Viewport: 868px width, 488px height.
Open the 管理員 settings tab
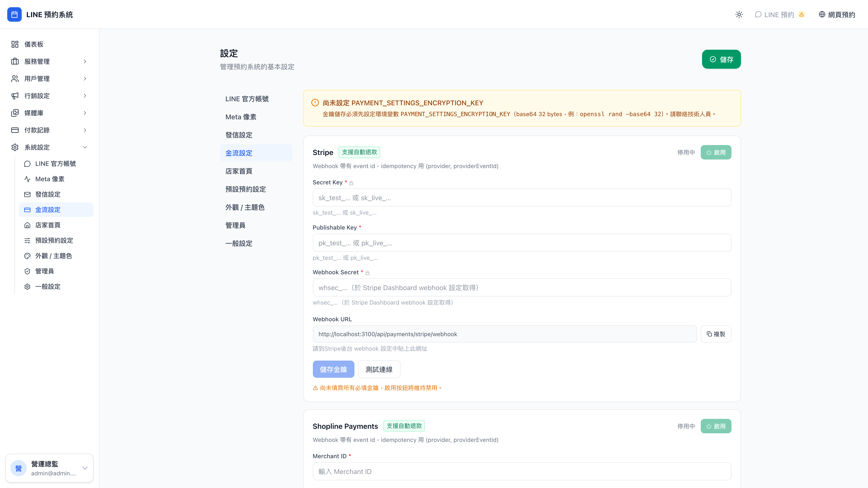256,225
